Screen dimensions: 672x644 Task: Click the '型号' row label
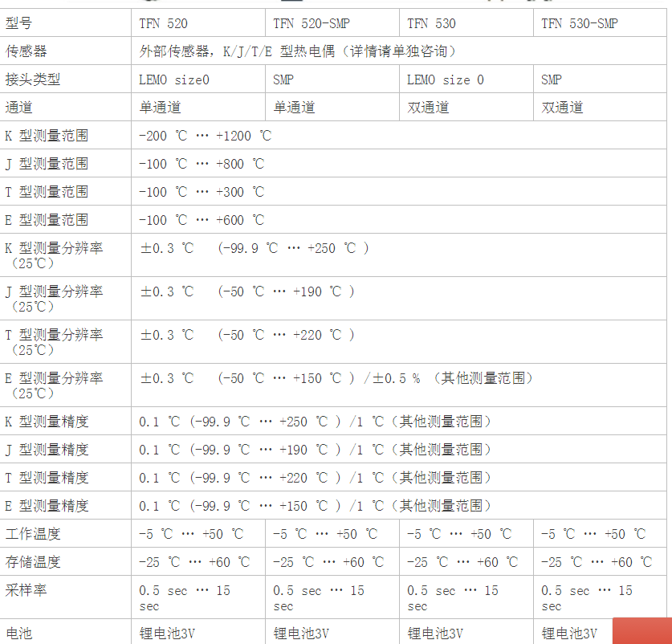[x=18, y=23]
